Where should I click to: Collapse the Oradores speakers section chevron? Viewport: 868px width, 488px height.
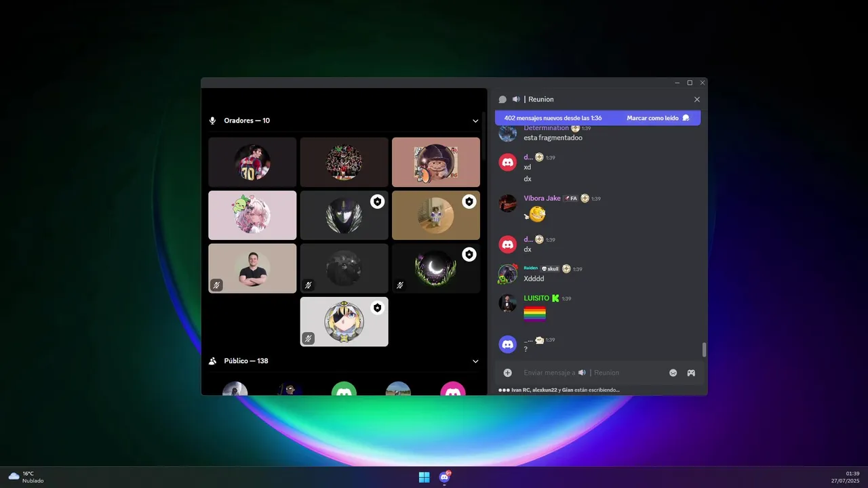pyautogui.click(x=475, y=121)
